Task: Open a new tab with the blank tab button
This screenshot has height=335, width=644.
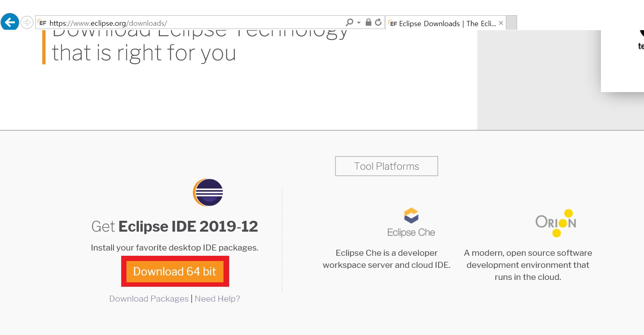Action: [x=511, y=23]
